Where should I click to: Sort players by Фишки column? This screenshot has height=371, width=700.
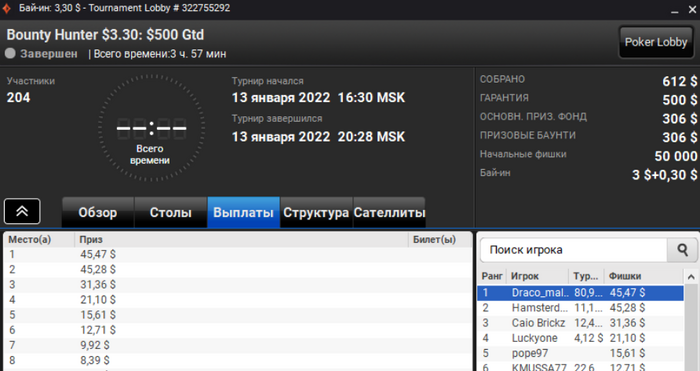click(644, 276)
